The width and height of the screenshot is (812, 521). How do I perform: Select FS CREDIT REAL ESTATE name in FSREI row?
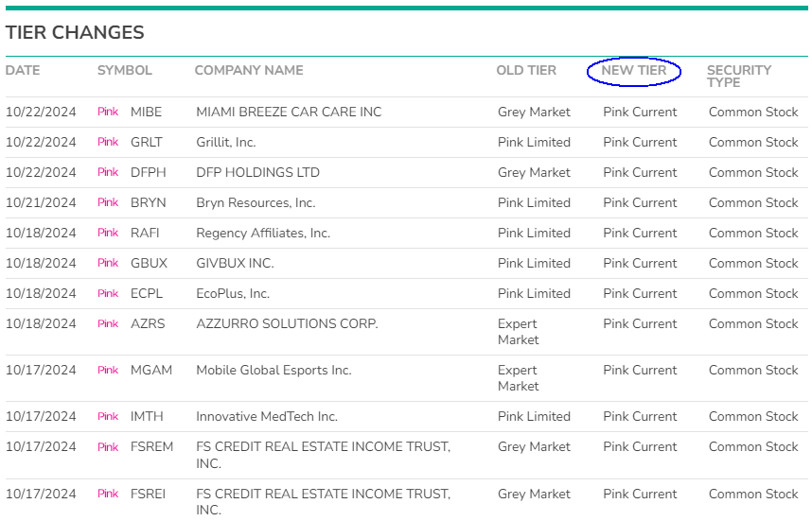[x=324, y=502]
